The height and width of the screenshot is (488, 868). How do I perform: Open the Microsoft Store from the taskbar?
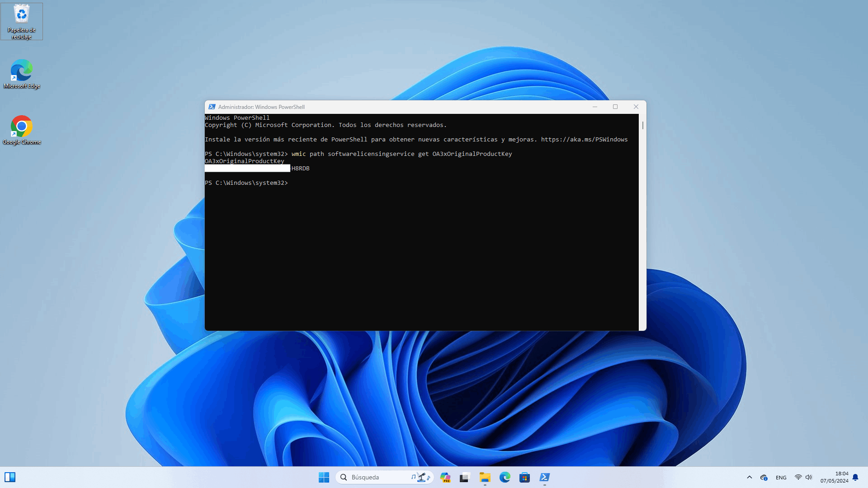[x=524, y=477]
